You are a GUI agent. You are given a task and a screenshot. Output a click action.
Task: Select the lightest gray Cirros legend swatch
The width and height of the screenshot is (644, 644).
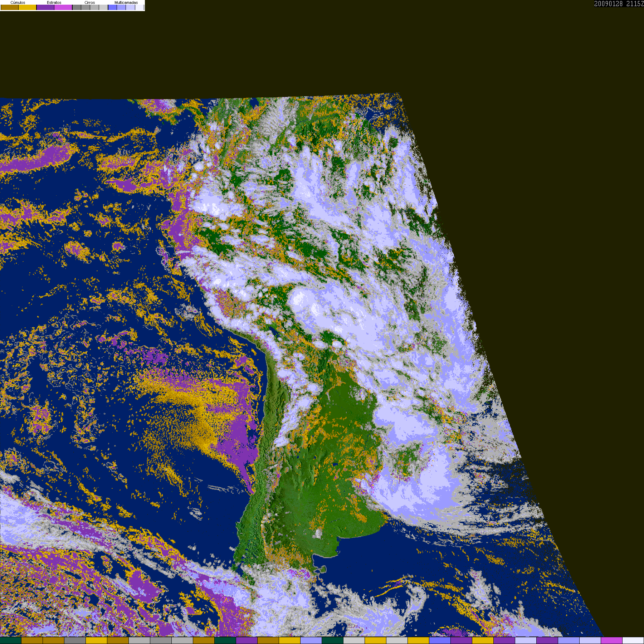(x=103, y=7)
